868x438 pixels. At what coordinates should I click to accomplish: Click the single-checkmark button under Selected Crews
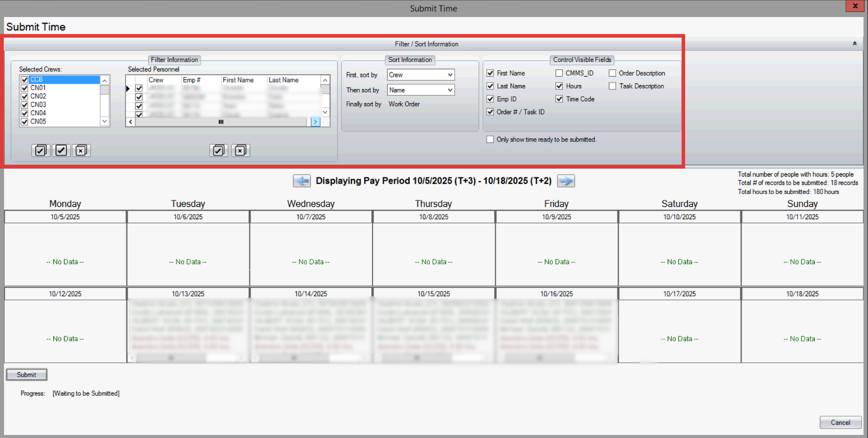point(61,150)
